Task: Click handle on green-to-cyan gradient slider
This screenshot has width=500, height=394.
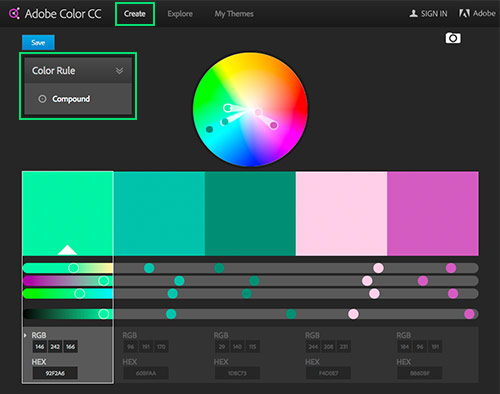Action: point(79,293)
